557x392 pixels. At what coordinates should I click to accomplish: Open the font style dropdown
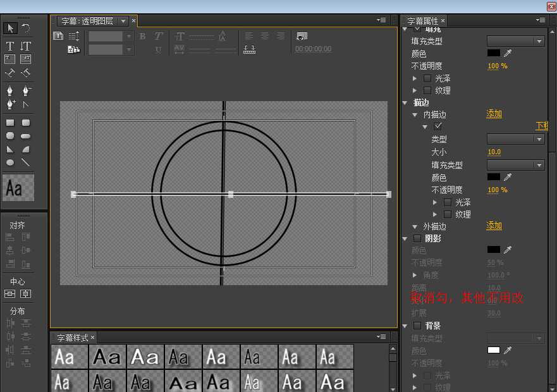[x=110, y=49]
